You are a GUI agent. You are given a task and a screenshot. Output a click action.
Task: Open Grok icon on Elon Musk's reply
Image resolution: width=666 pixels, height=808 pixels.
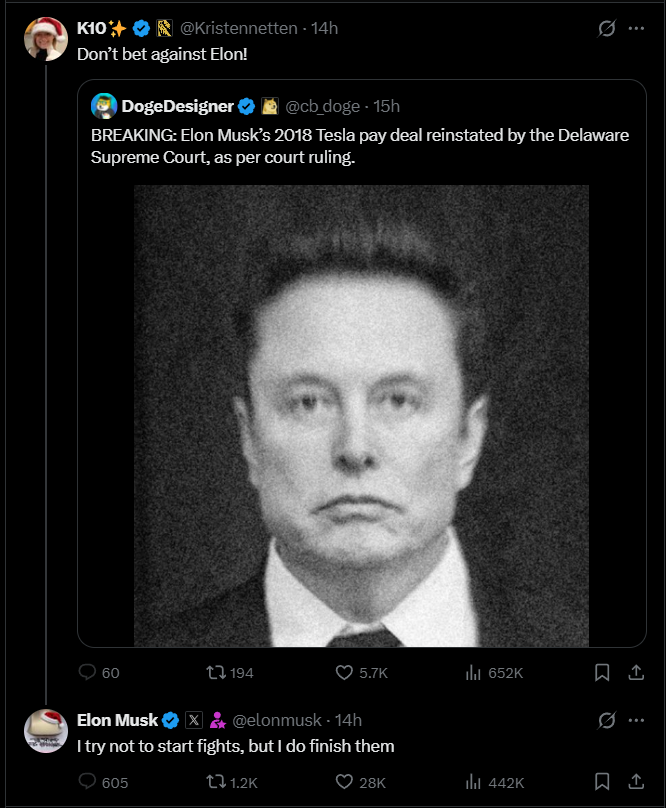[606, 720]
